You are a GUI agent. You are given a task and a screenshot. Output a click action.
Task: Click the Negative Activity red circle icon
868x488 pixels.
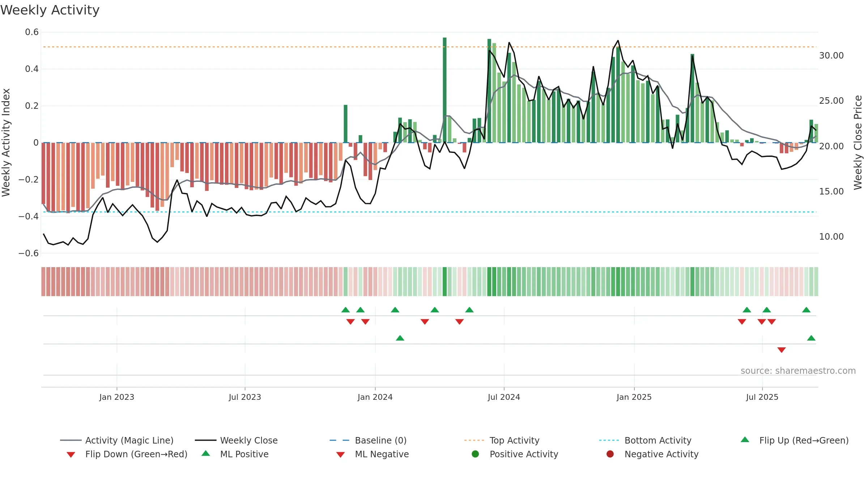coord(610,454)
